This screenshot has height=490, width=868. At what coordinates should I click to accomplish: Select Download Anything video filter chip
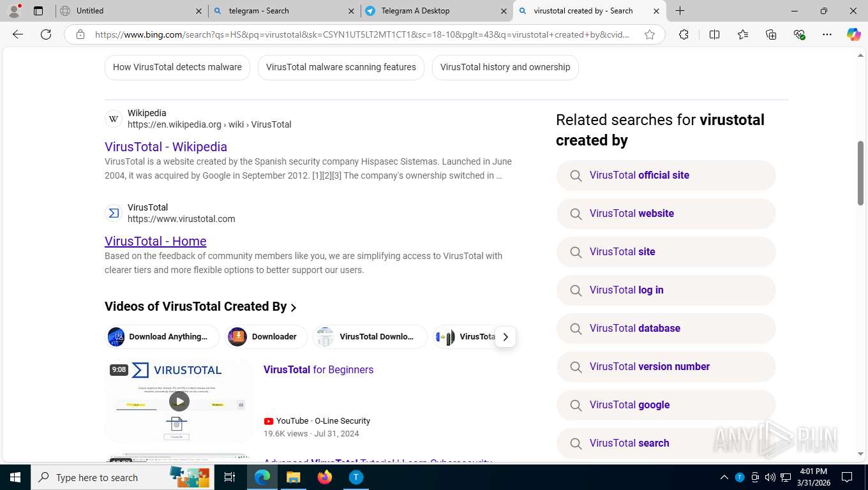coord(162,337)
